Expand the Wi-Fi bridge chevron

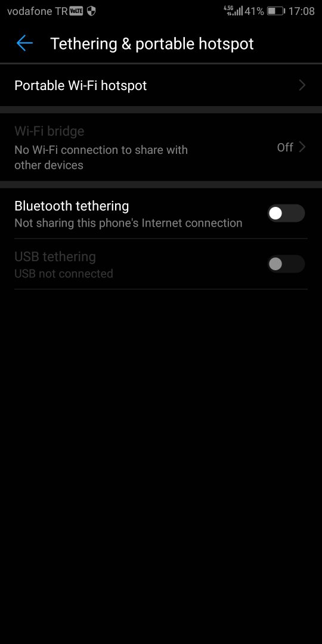[x=302, y=147]
